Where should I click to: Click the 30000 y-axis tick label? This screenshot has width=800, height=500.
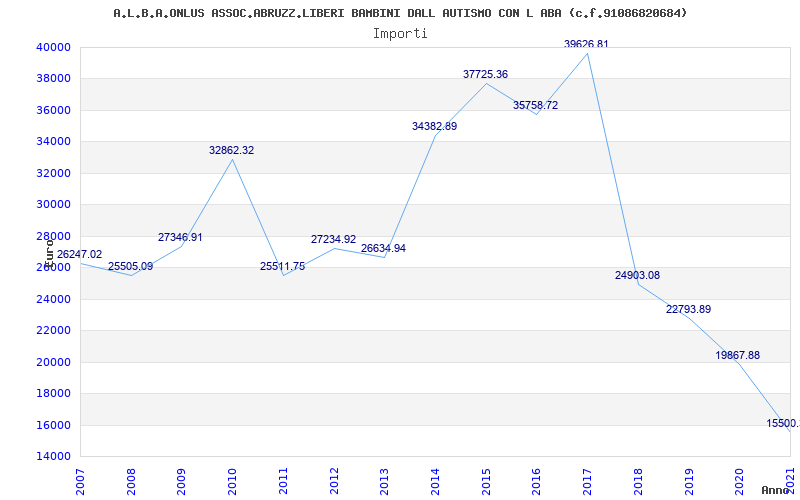53,204
